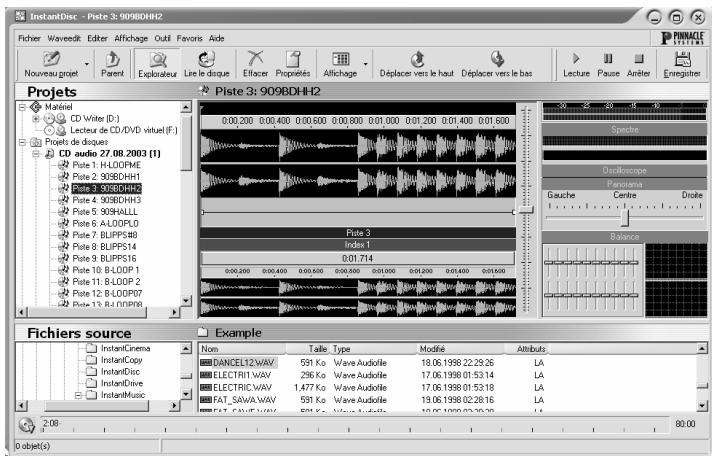Image resolution: width=712 pixels, height=456 pixels.
Task: Click the Index 1 marker bar
Action: pos(358,245)
